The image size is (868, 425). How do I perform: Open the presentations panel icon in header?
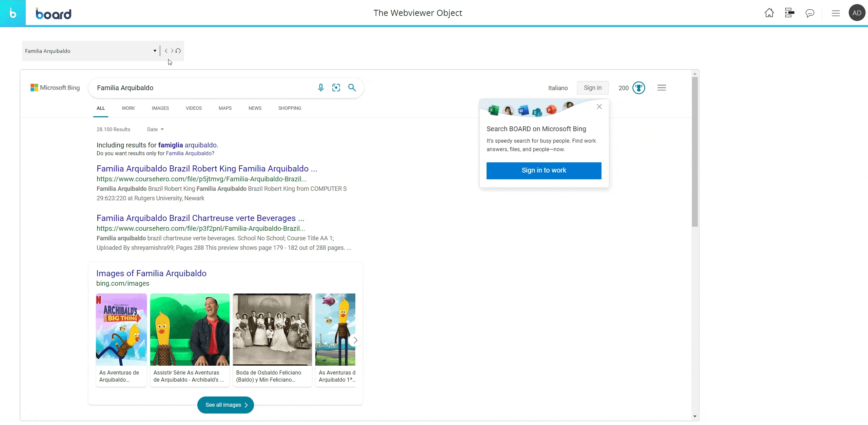point(789,13)
